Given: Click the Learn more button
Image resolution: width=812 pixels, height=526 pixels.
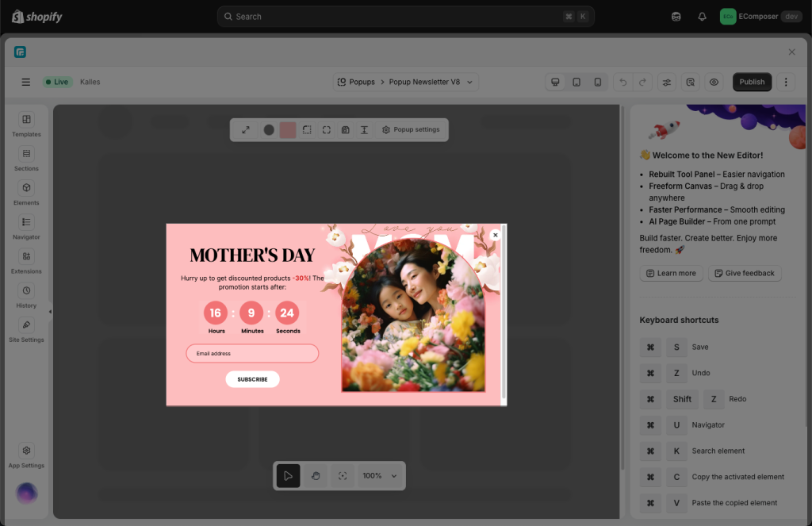Looking at the screenshot, I should coord(671,273).
